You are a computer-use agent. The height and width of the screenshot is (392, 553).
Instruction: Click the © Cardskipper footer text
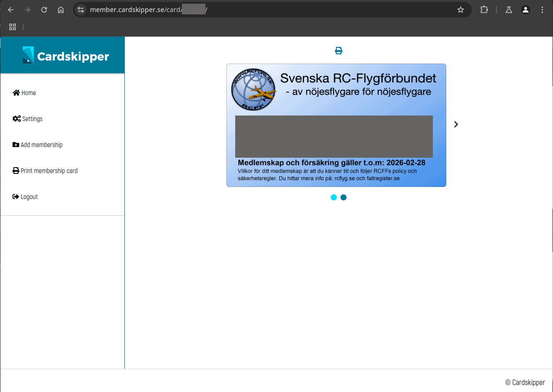(x=525, y=382)
